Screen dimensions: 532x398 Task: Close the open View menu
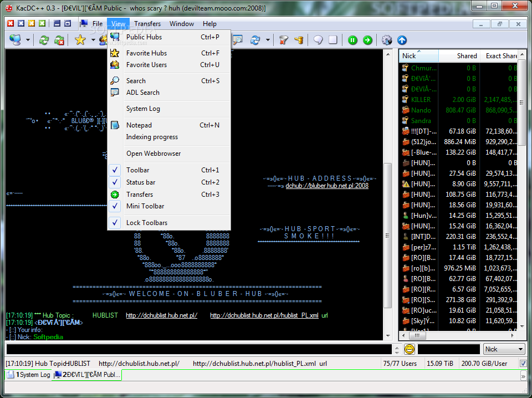pyautogui.click(x=118, y=24)
